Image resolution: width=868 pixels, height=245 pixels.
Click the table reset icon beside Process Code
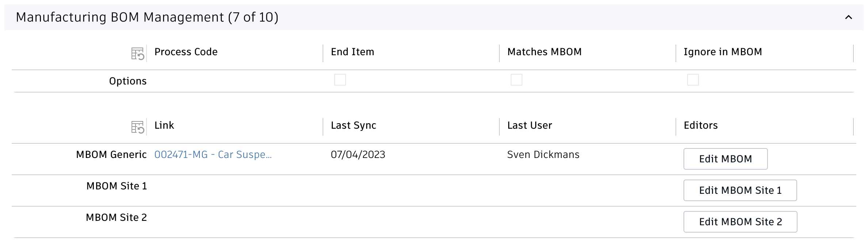[138, 54]
